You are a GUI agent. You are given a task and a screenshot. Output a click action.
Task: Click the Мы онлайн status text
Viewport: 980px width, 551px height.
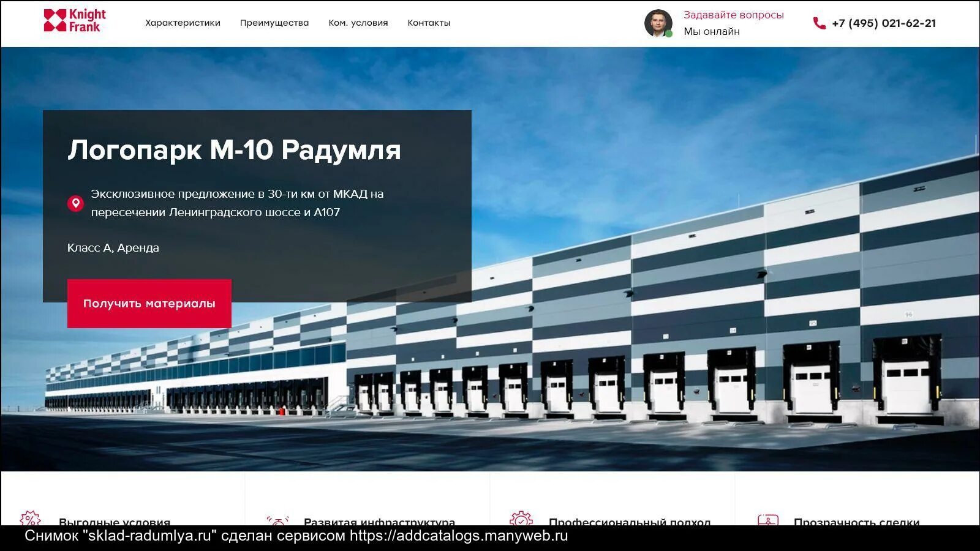(712, 31)
